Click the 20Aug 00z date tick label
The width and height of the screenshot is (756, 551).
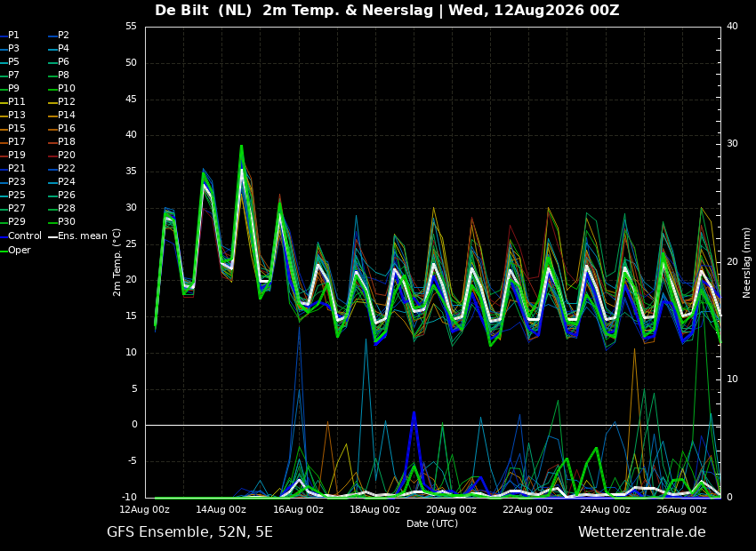point(452,509)
